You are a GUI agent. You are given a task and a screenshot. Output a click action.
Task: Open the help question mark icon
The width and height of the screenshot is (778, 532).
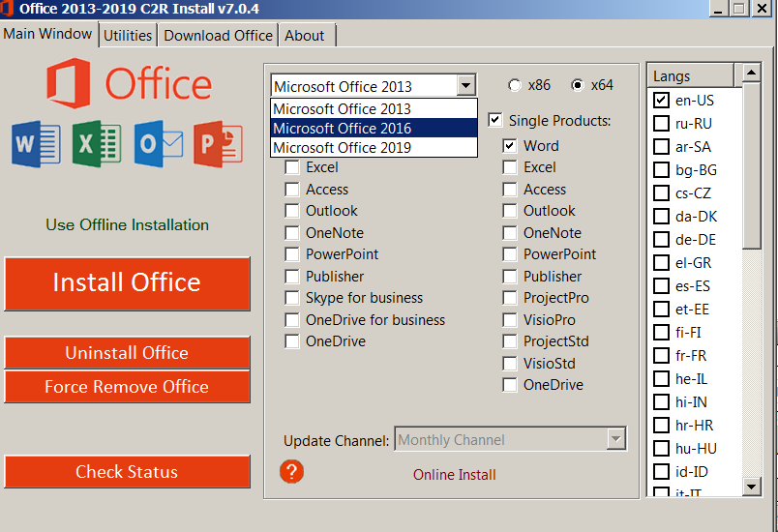point(292,471)
